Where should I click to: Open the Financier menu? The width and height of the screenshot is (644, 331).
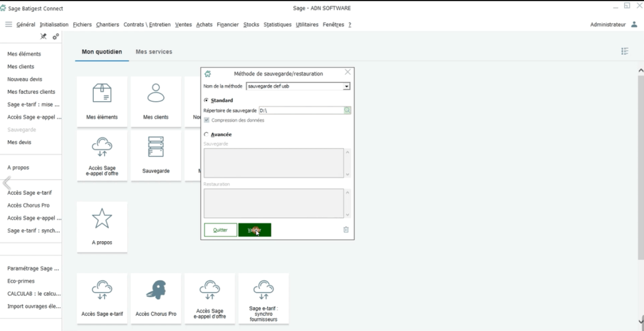(x=228, y=24)
